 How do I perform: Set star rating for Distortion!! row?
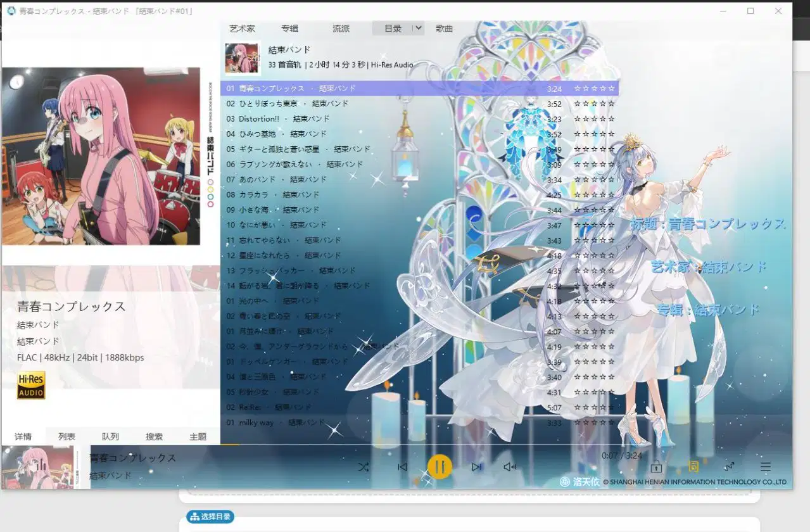[x=594, y=119]
